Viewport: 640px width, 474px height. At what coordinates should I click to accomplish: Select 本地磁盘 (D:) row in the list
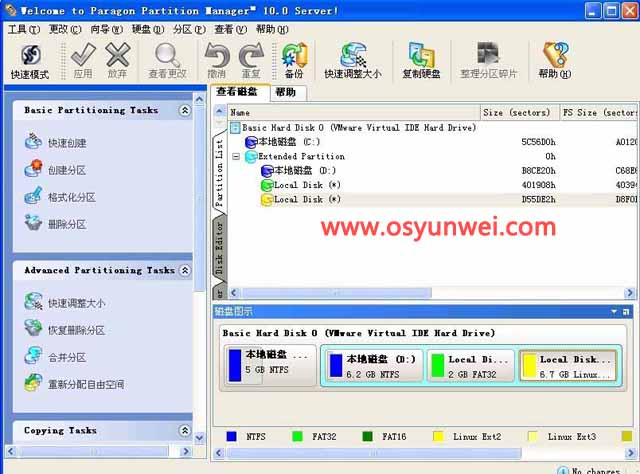tap(433, 171)
